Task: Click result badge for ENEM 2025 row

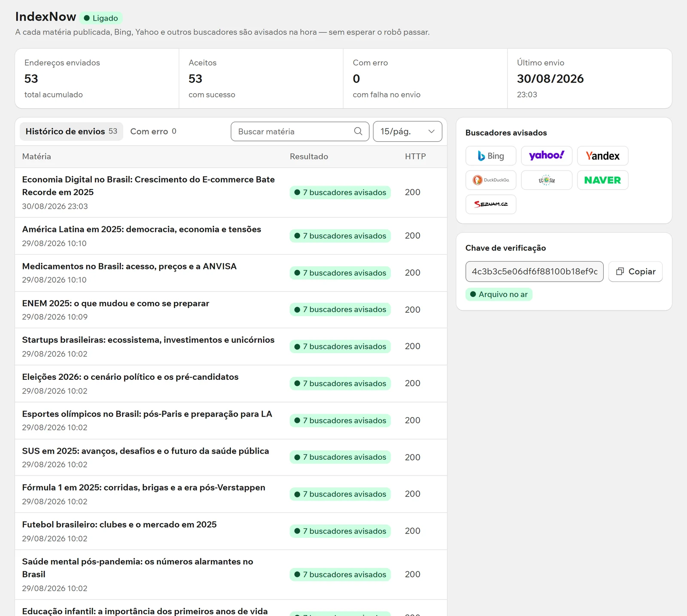Action: click(340, 309)
